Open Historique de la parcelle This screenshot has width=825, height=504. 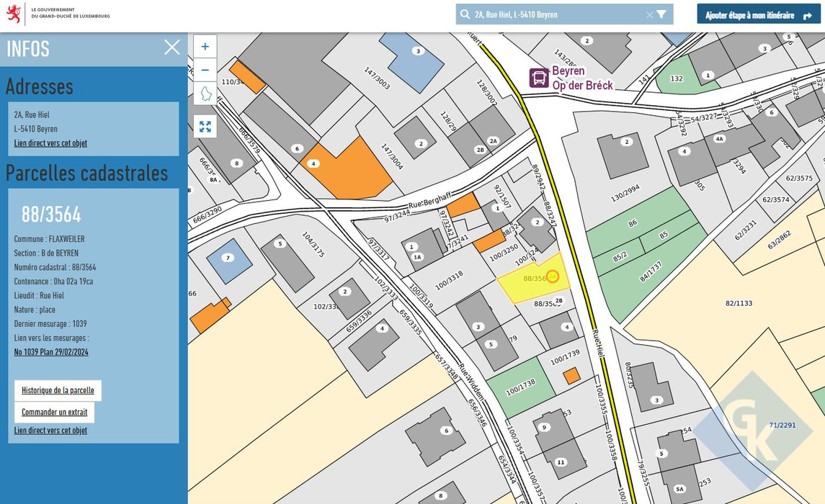point(58,390)
